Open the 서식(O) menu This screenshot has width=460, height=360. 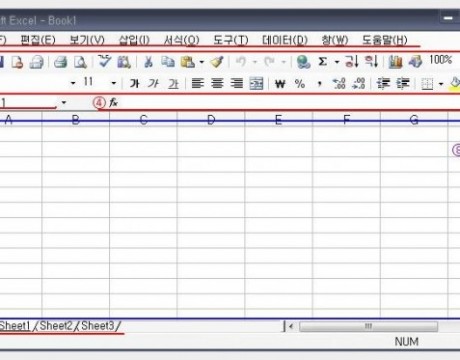click(181, 40)
